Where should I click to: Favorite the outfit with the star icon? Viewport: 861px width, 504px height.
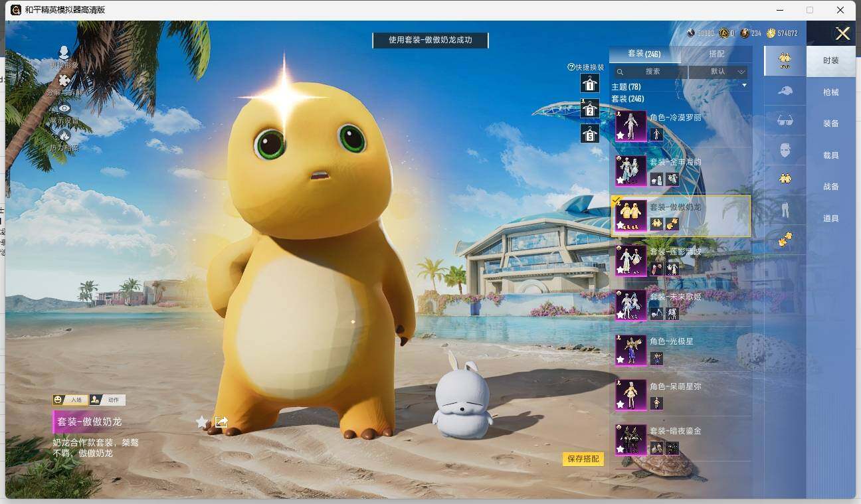click(x=202, y=422)
